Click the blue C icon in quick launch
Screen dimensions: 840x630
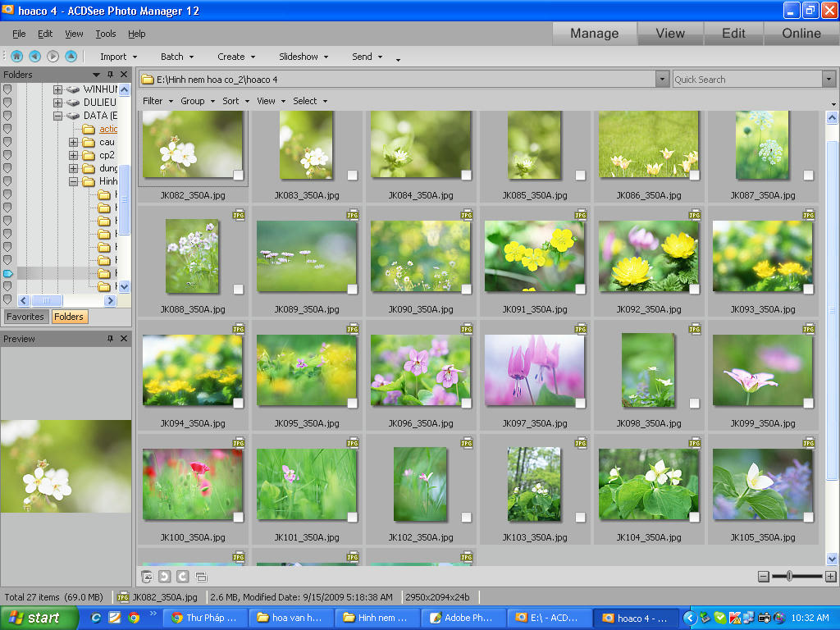pos(96,618)
